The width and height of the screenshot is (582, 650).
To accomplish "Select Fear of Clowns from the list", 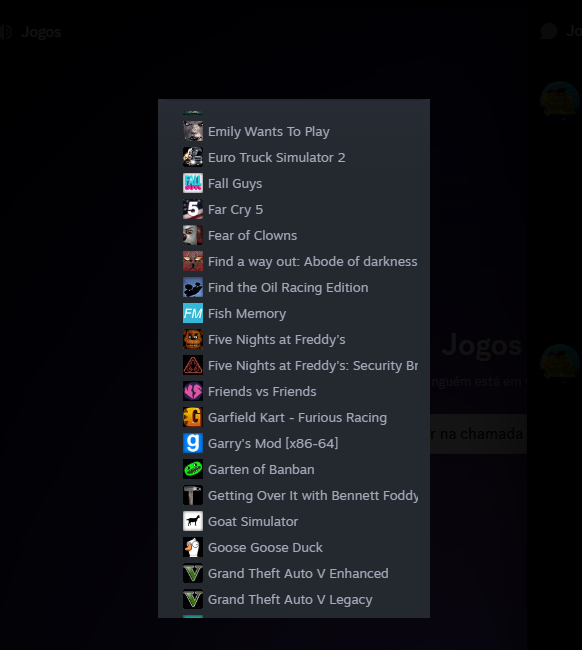I will click(x=294, y=235).
